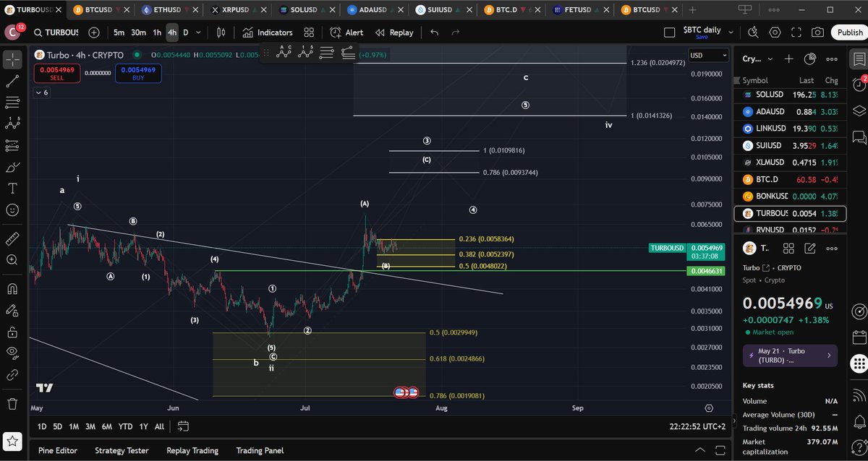The image size is (868, 461).
Task: Create an Alert
Action: [x=346, y=33]
